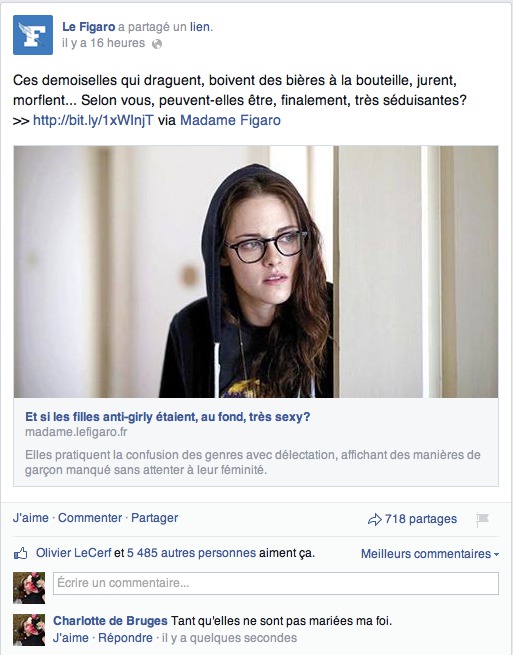Open the bit.ly short link
This screenshot has width=513, height=655.
pyautogui.click(x=93, y=120)
